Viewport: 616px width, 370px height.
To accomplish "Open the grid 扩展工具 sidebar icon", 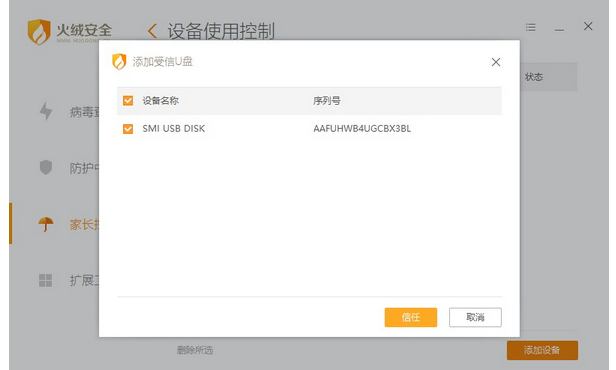I will 46,280.
